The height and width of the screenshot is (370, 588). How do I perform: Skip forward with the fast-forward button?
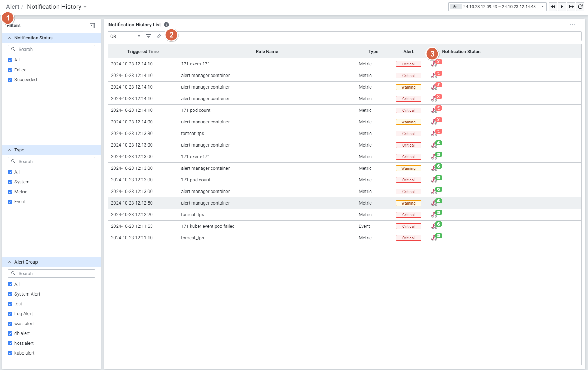click(x=571, y=7)
